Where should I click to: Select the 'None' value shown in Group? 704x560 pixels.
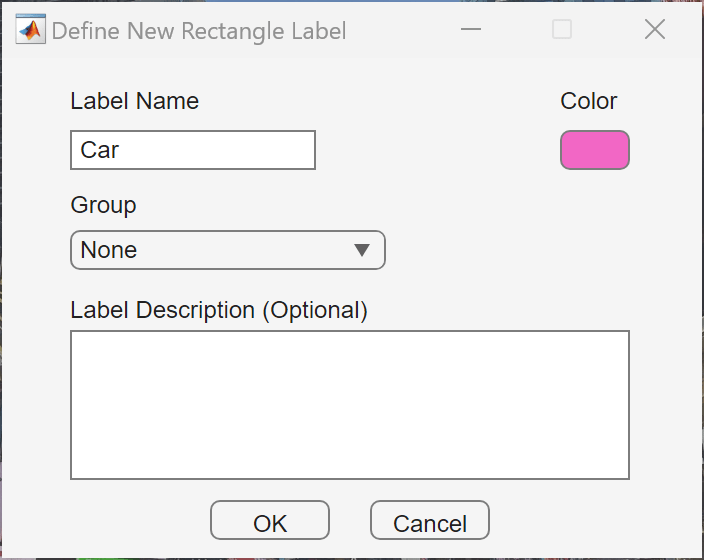point(109,250)
